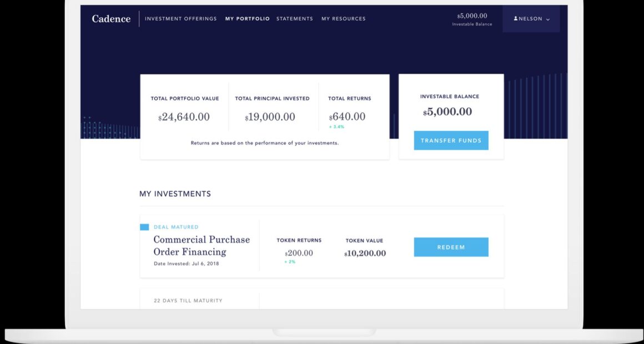This screenshot has width=644, height=344.
Task: Select the Token Value $10,200.00 amount
Action: (x=365, y=254)
